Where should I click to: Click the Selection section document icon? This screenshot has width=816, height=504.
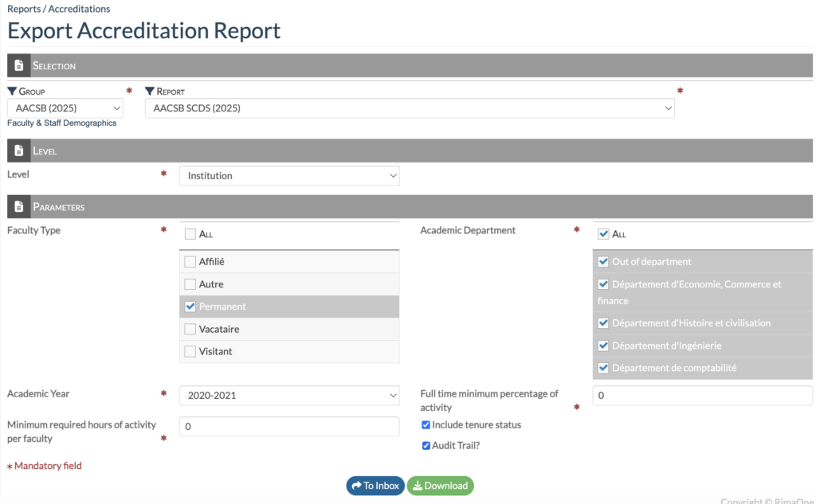pyautogui.click(x=19, y=66)
